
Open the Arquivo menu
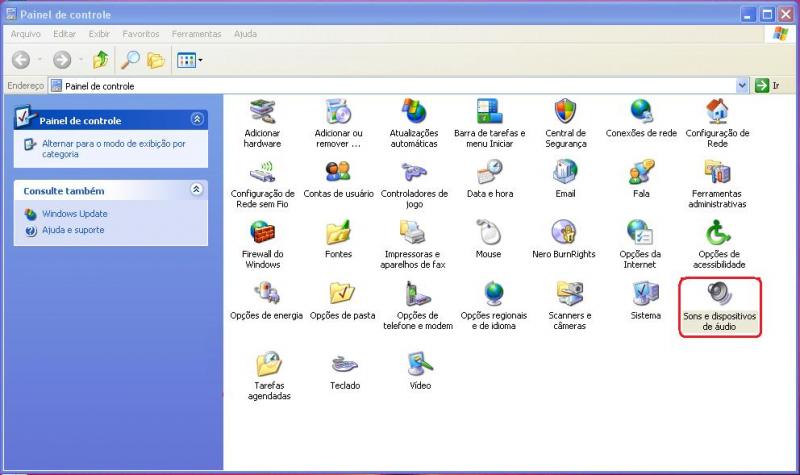coord(26,34)
